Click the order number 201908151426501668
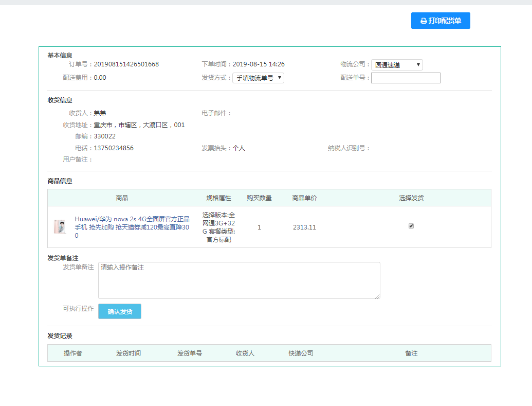 pos(126,64)
